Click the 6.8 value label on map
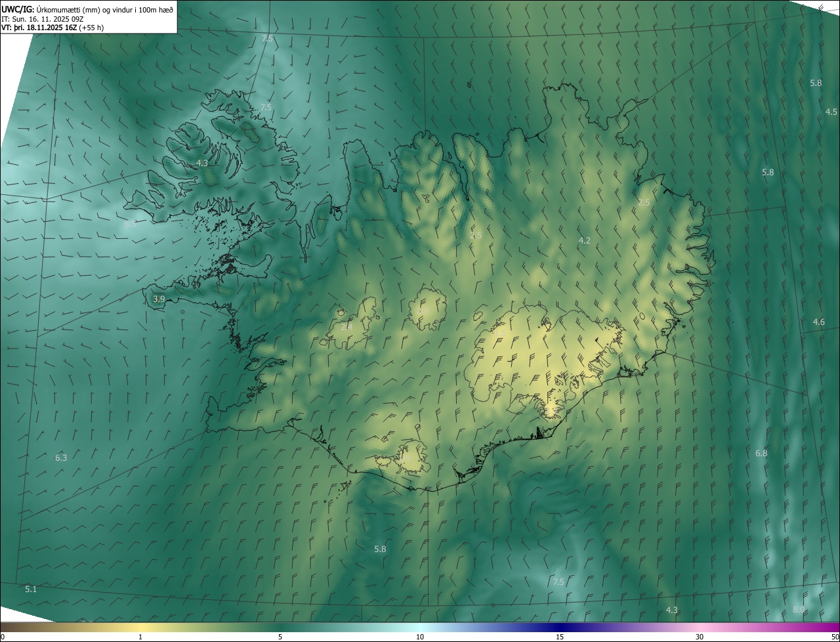 click(761, 454)
